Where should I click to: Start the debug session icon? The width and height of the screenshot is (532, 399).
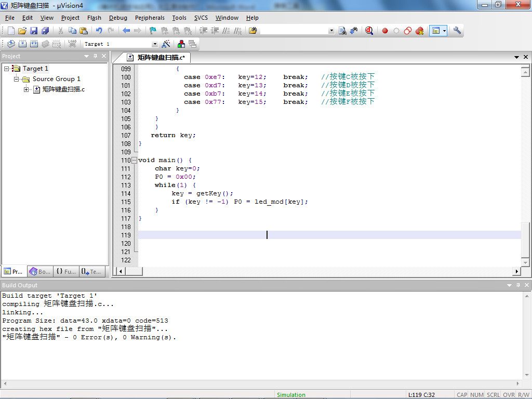[369, 31]
